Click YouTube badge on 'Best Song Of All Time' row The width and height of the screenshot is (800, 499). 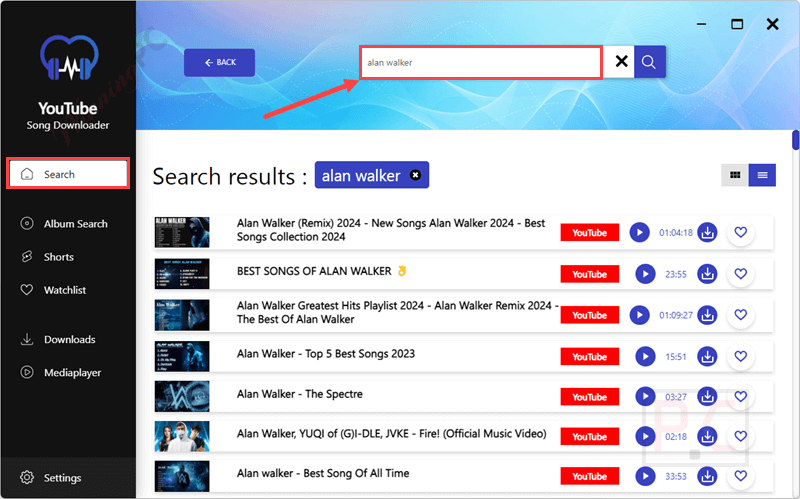(589, 477)
